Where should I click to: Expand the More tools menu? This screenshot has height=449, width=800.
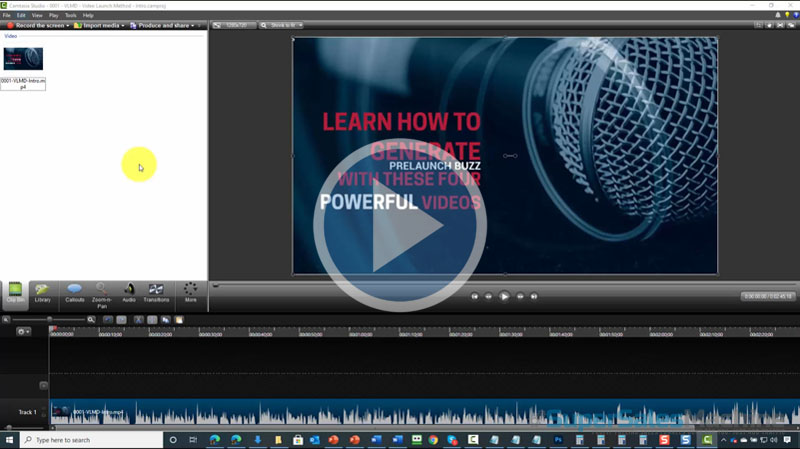click(x=190, y=292)
